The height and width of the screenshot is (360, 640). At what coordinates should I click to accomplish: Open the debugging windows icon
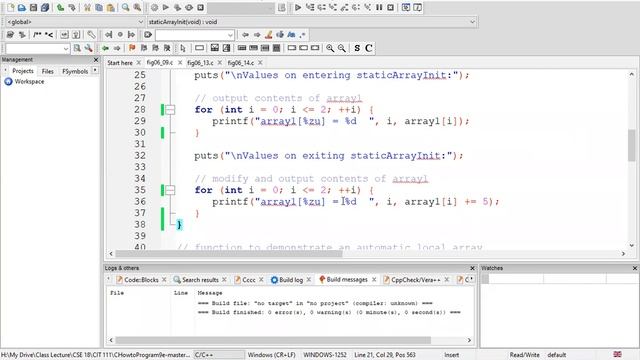click(406, 7)
